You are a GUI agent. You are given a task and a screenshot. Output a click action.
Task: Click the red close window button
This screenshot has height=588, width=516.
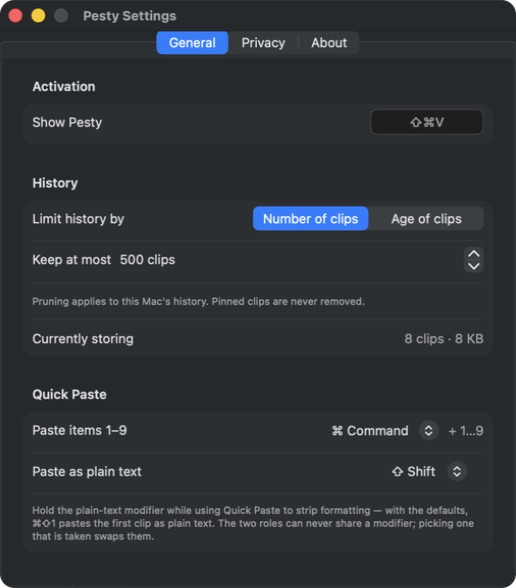(15, 16)
